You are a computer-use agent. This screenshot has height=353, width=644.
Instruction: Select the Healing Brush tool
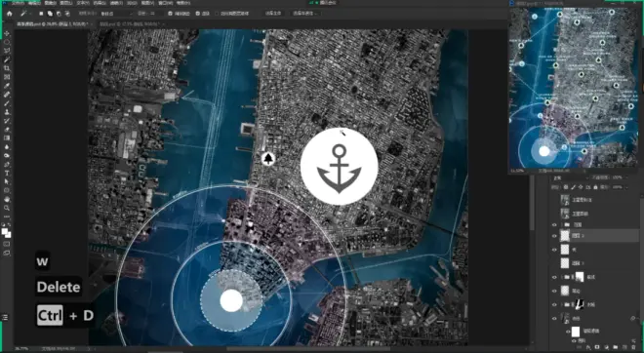coord(7,95)
